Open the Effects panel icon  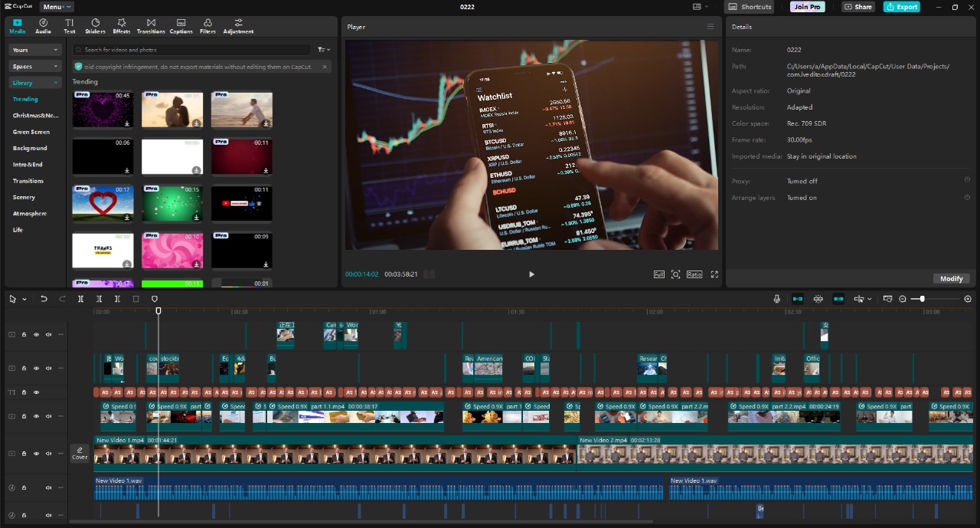pyautogui.click(x=121, y=26)
